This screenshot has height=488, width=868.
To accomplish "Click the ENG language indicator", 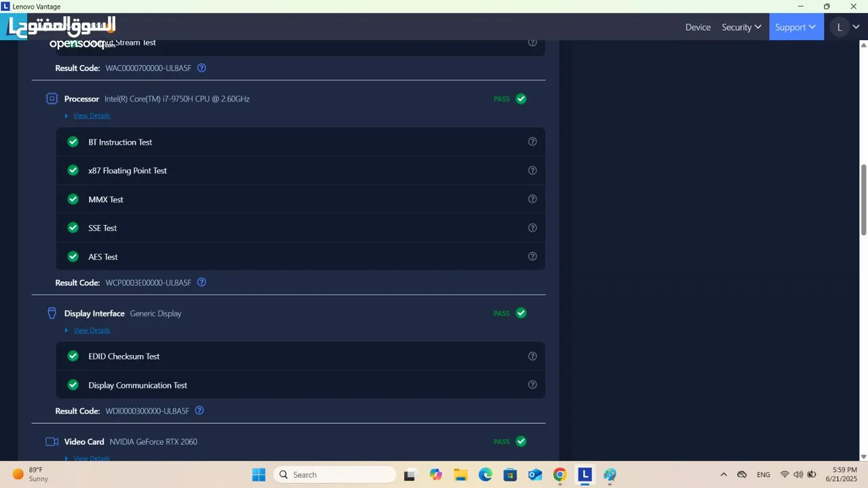I will click(x=764, y=474).
